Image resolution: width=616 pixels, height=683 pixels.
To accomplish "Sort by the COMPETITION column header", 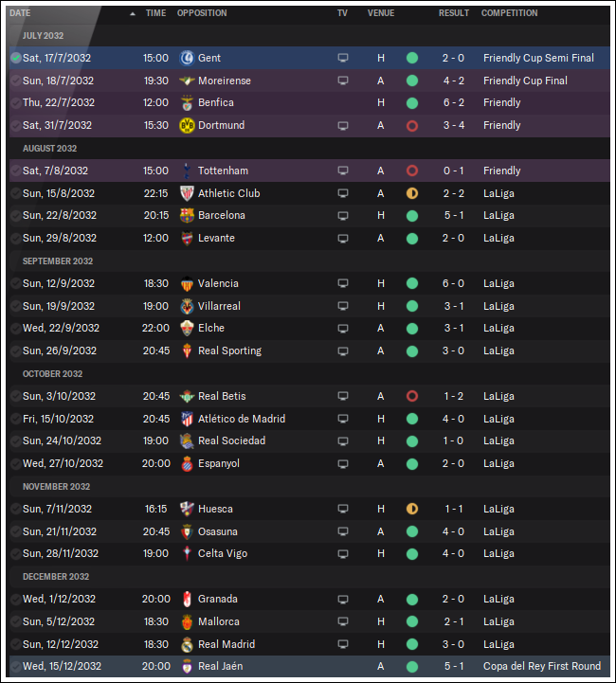I will (x=509, y=13).
